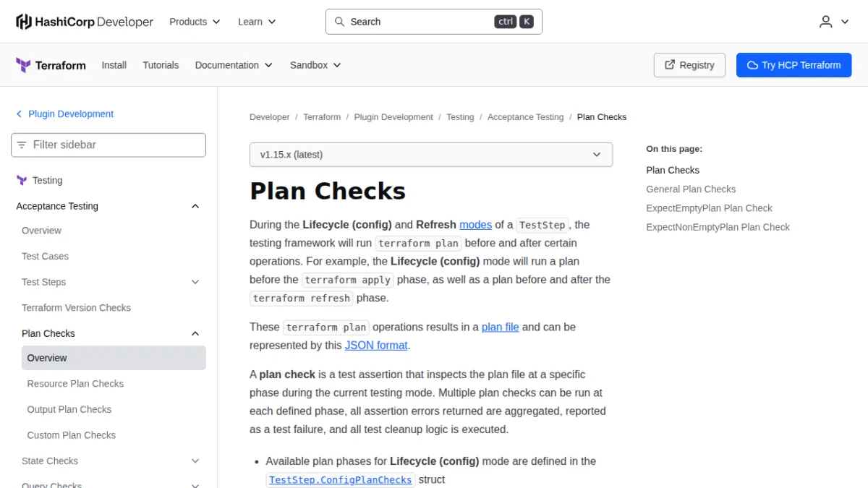
Task: Click the cloud icon on Try HCP Terraform
Action: click(x=752, y=65)
